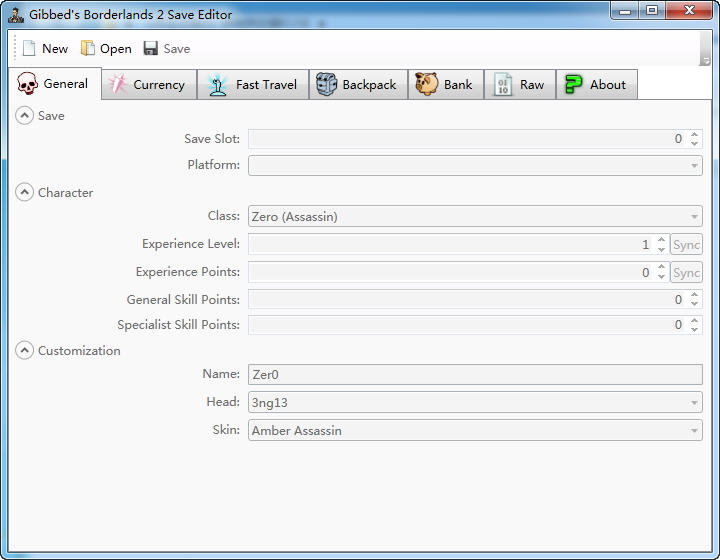720x560 pixels.
Task: Open a save file with the Open button
Action: pos(106,48)
